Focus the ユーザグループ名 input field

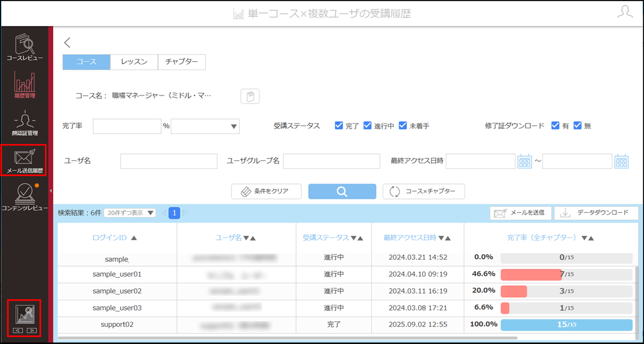point(331,161)
